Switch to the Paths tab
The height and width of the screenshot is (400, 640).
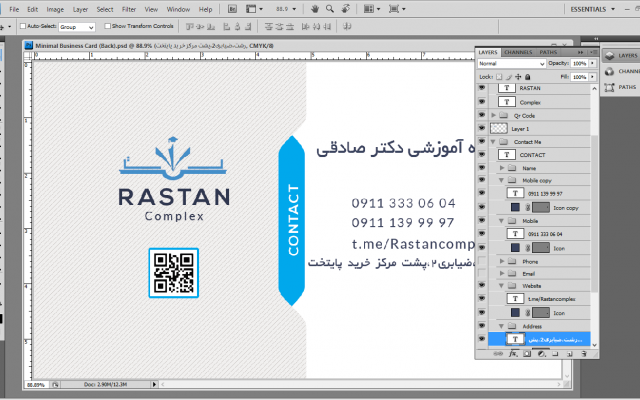click(548, 52)
